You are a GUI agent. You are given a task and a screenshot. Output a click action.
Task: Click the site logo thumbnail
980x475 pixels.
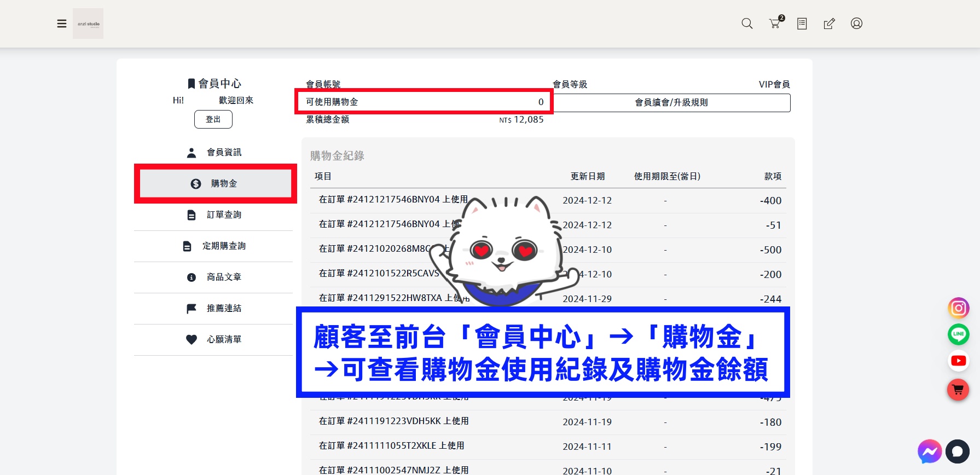point(88,24)
